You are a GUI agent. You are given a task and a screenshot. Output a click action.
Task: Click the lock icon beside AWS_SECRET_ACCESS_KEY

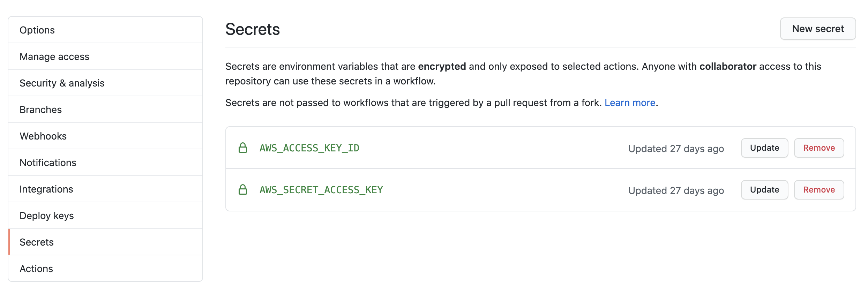[243, 190]
